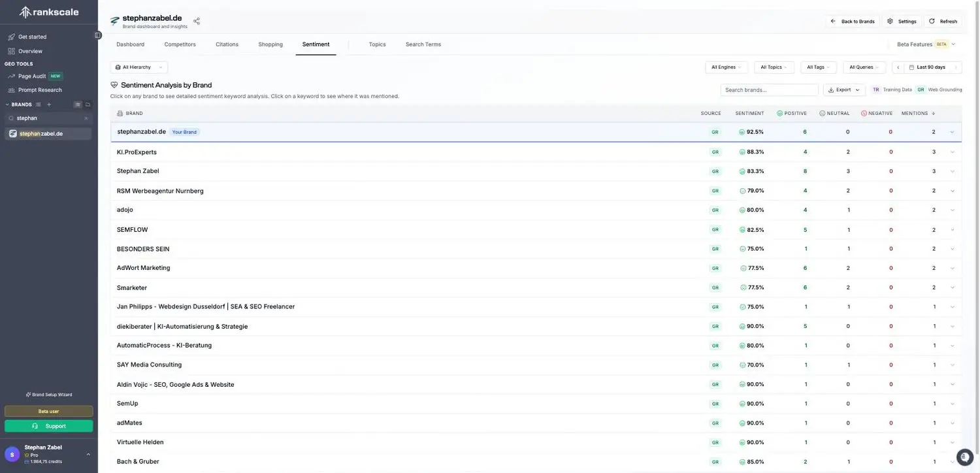Click the brands list view icon

(78, 105)
